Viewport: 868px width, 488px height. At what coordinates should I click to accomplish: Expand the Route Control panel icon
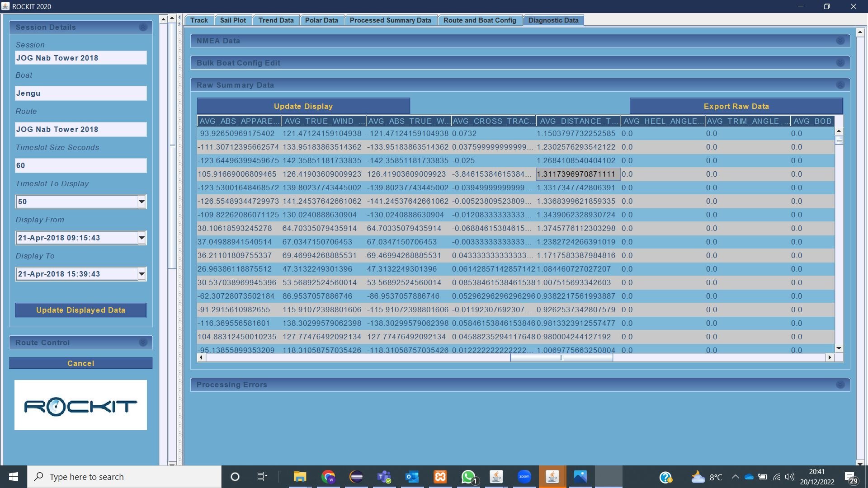point(143,343)
